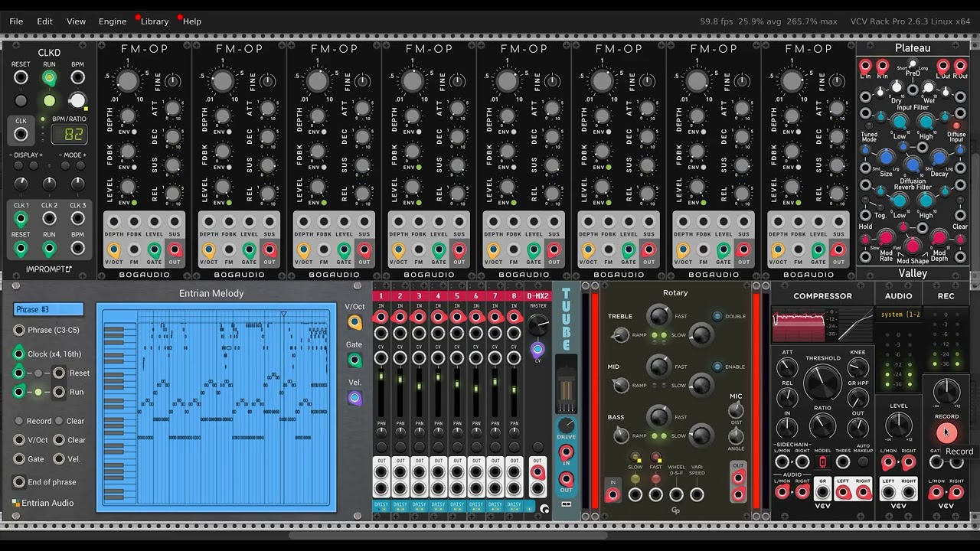Open the Edit menu

coord(45,21)
